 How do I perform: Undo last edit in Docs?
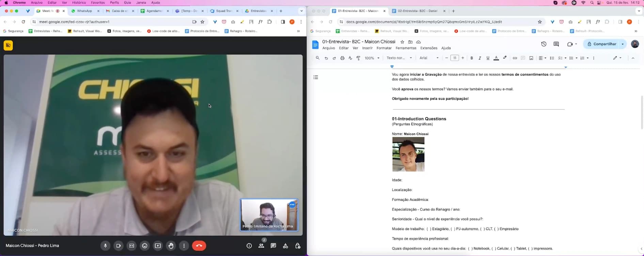coord(326,58)
